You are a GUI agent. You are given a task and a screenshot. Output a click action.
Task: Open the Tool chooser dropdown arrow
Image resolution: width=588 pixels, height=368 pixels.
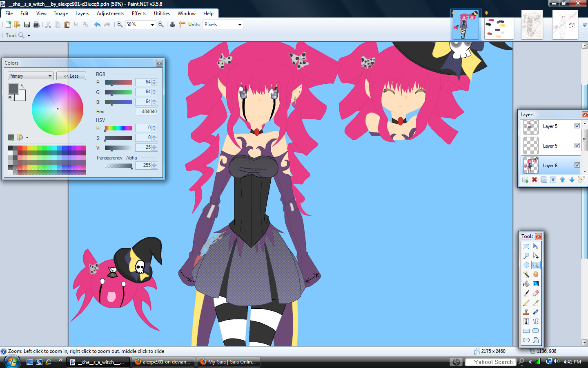(x=29, y=36)
